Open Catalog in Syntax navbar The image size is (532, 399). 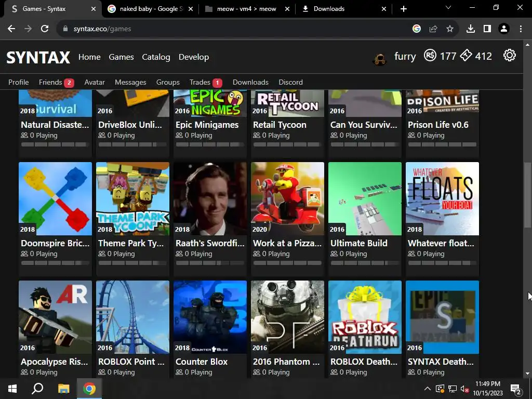click(156, 57)
